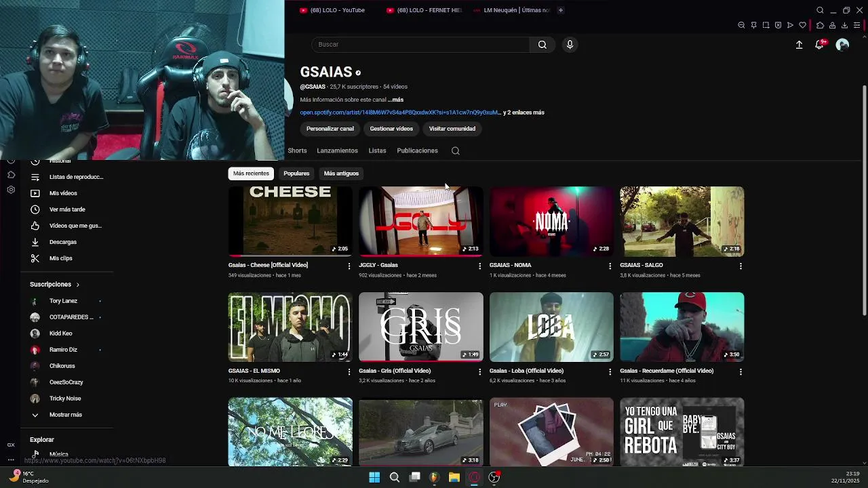Open the Easy Setup sliders icon
Screen dimensions: 868x488
pyautogui.click(x=856, y=25)
